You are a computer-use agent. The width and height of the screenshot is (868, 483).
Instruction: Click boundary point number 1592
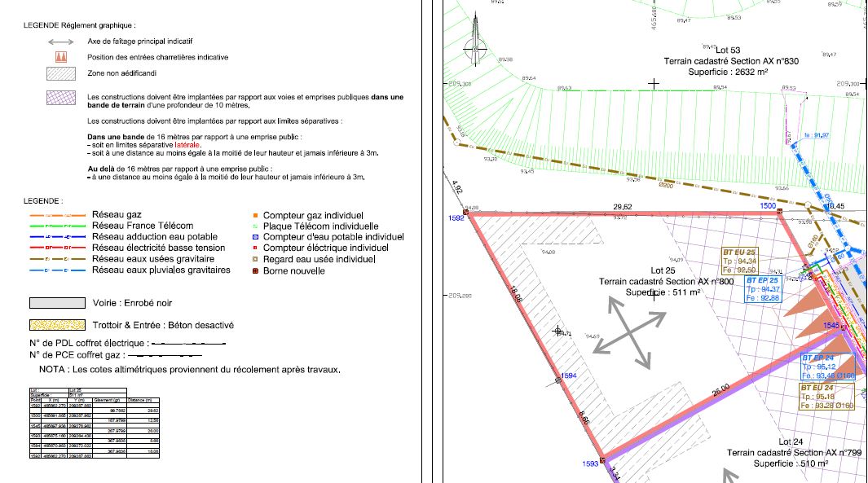(456, 218)
